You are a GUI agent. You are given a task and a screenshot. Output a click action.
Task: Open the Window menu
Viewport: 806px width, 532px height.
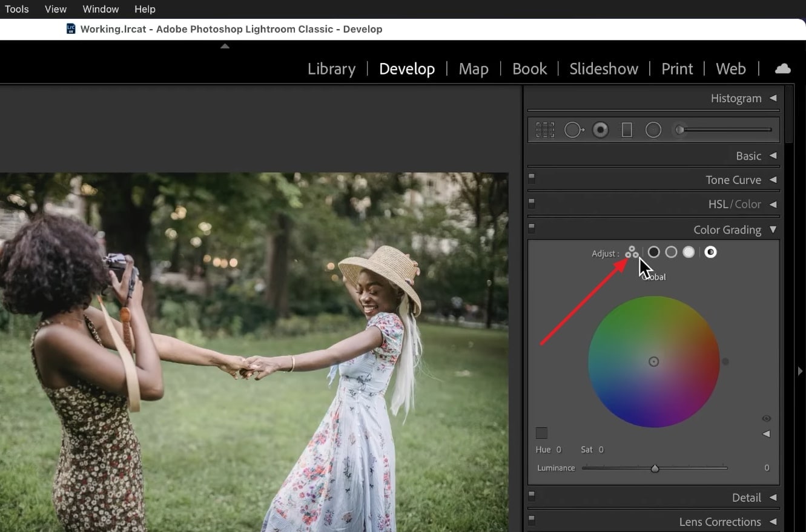pos(101,9)
